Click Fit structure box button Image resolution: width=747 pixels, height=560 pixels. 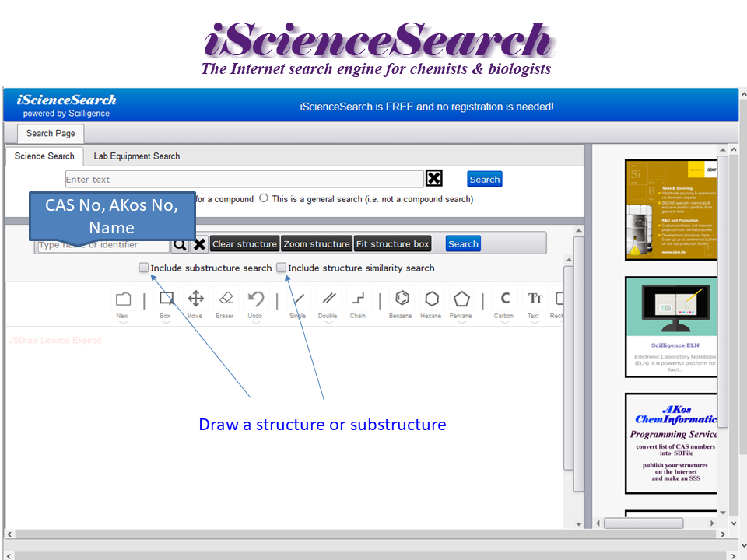click(392, 243)
